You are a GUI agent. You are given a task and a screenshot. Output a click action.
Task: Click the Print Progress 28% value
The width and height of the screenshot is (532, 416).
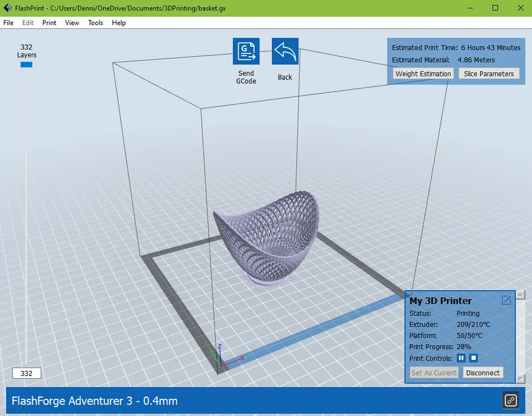coord(463,347)
